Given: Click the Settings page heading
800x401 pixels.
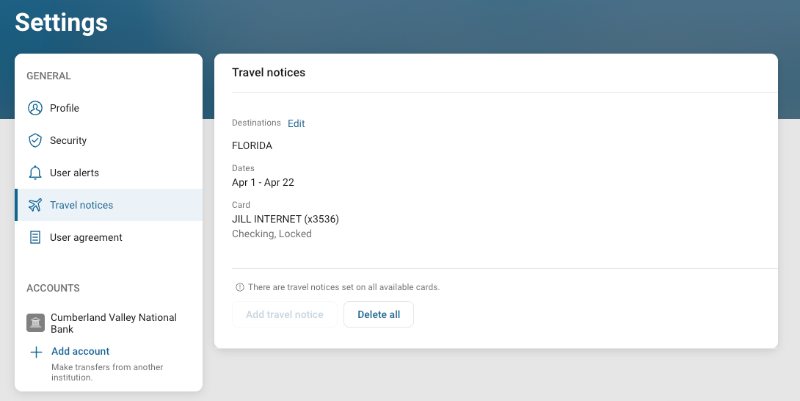Looking at the screenshot, I should pos(61,22).
